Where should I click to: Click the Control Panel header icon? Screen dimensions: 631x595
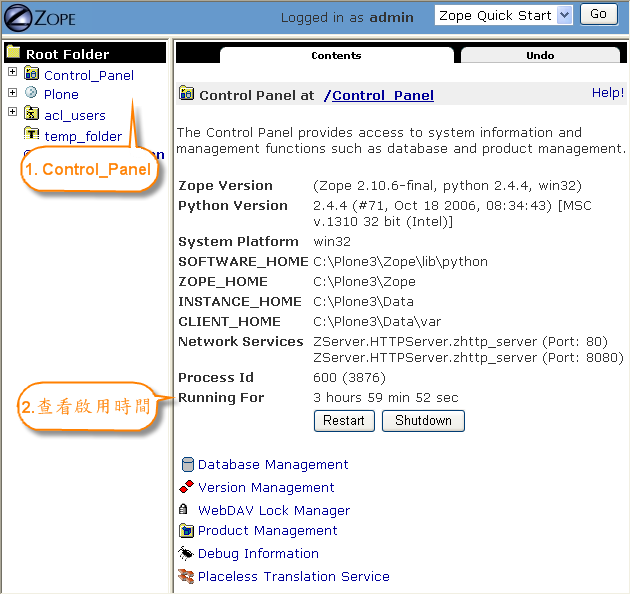(186, 93)
